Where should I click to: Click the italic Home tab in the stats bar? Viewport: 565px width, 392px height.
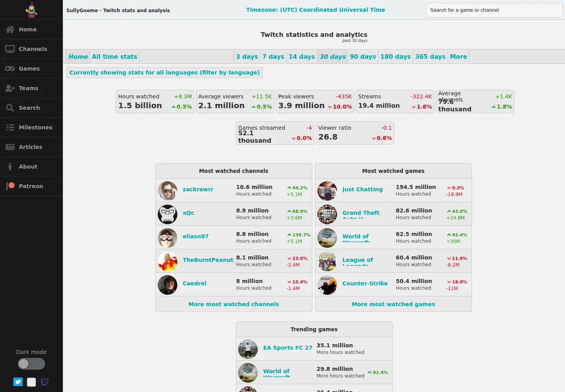pos(78,56)
